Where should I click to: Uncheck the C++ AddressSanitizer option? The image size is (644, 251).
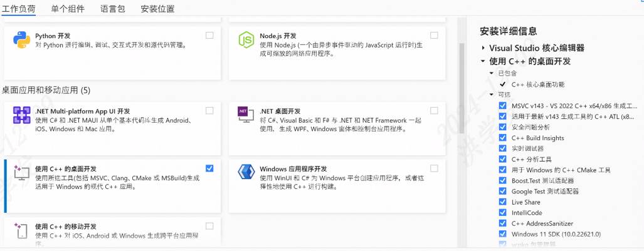click(x=503, y=223)
